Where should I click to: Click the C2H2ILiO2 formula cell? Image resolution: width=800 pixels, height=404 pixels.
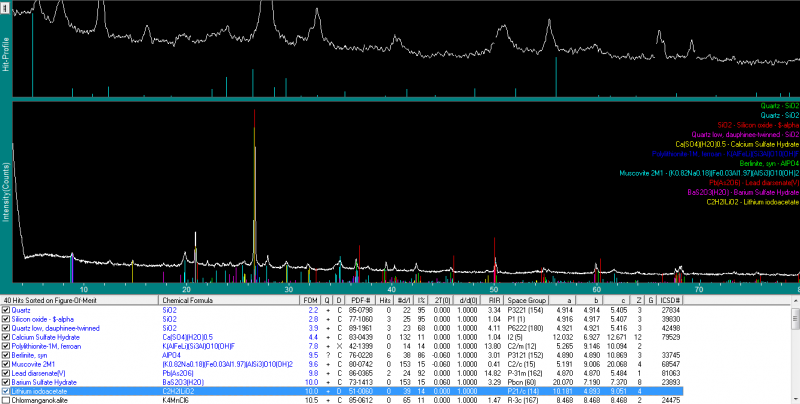coord(178,391)
